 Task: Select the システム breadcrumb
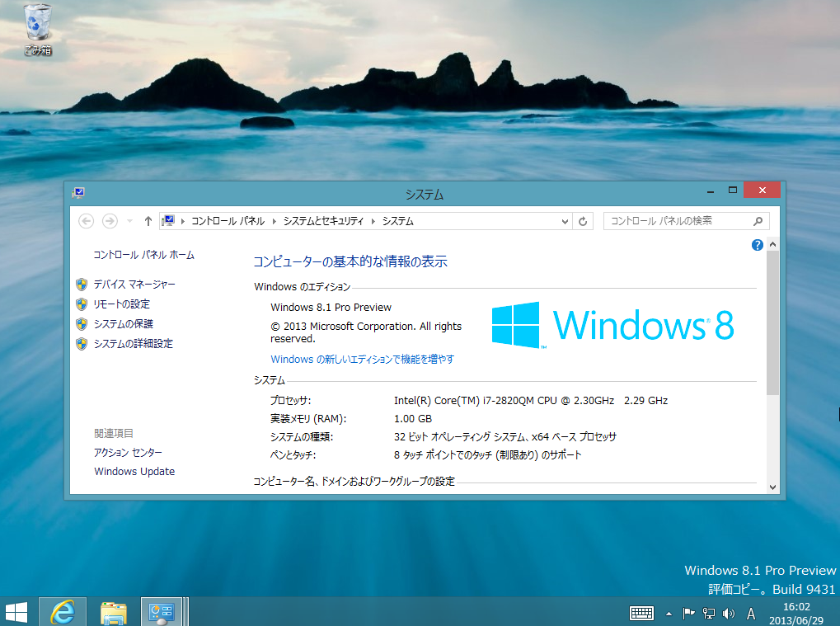[397, 221]
